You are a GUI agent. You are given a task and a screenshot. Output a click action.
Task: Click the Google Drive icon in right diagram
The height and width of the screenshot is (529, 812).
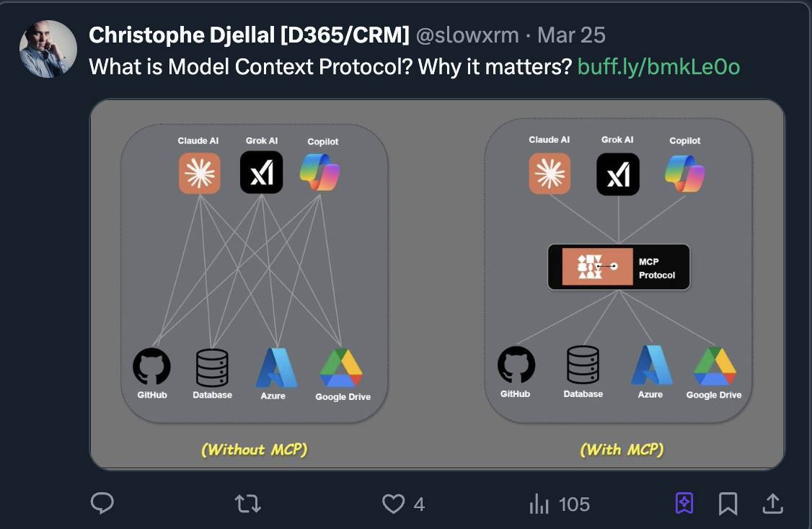pyautogui.click(x=714, y=367)
